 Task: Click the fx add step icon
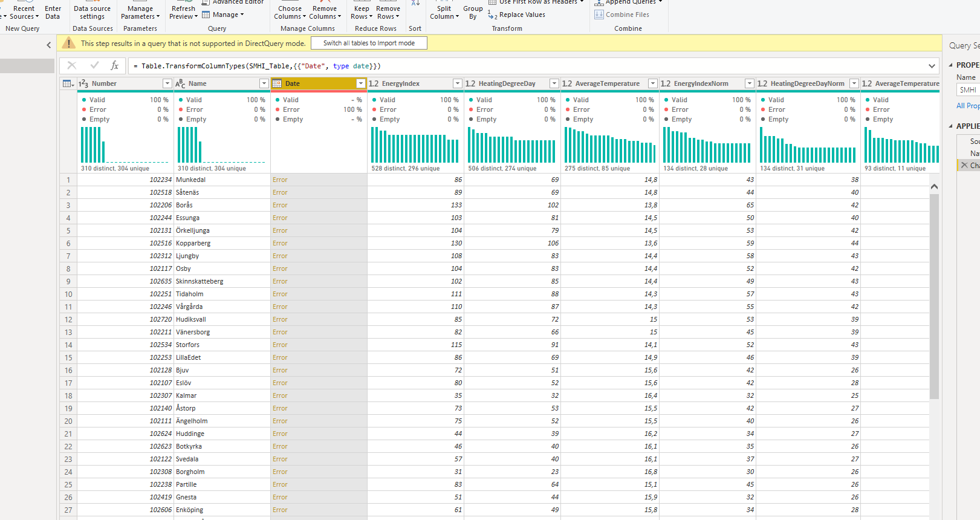click(x=114, y=65)
